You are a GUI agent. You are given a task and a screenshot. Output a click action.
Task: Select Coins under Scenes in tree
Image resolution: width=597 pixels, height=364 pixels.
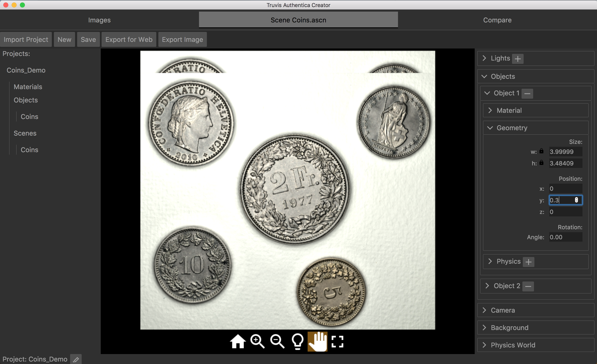click(x=29, y=150)
